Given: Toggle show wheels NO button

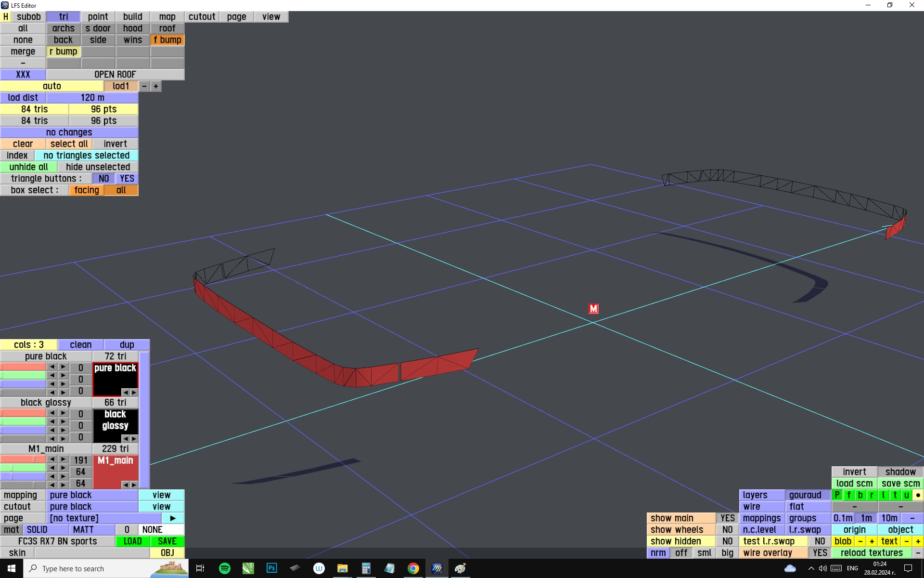Looking at the screenshot, I should click(727, 530).
